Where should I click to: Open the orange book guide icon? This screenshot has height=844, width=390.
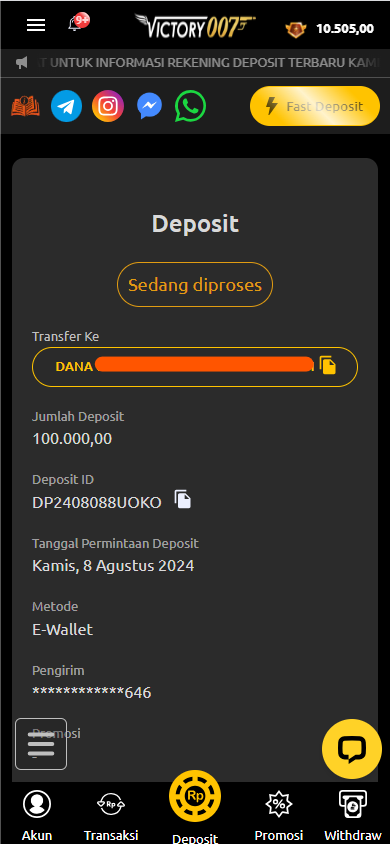pos(25,106)
